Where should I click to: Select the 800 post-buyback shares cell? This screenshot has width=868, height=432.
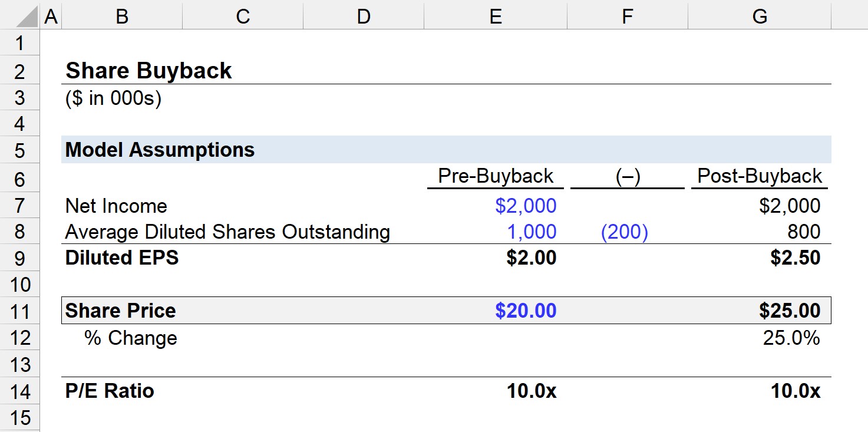(x=804, y=232)
